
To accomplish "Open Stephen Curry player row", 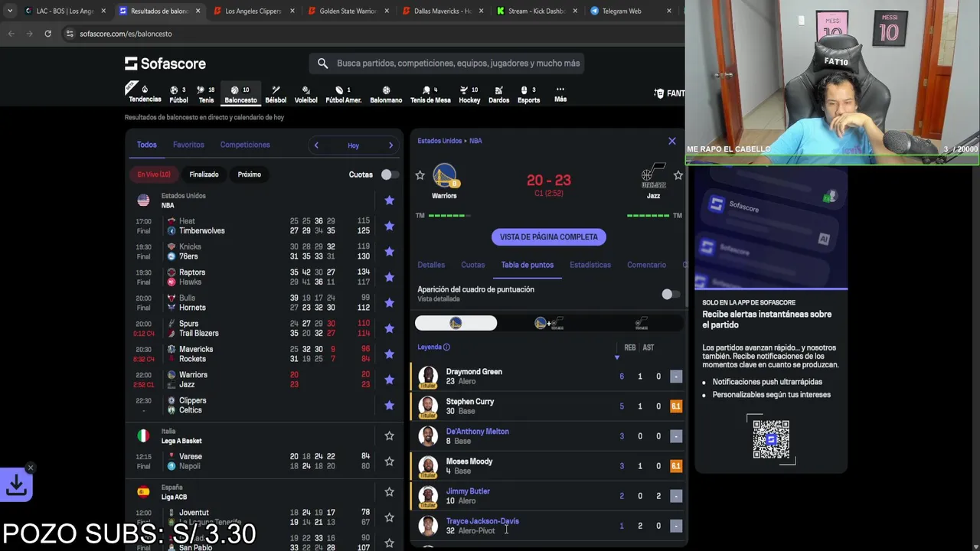I will (548, 406).
